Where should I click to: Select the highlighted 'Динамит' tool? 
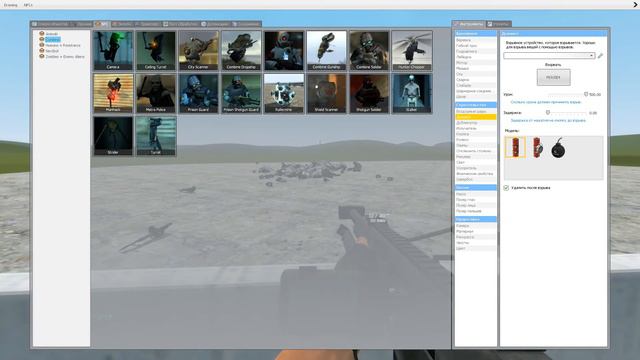476,117
